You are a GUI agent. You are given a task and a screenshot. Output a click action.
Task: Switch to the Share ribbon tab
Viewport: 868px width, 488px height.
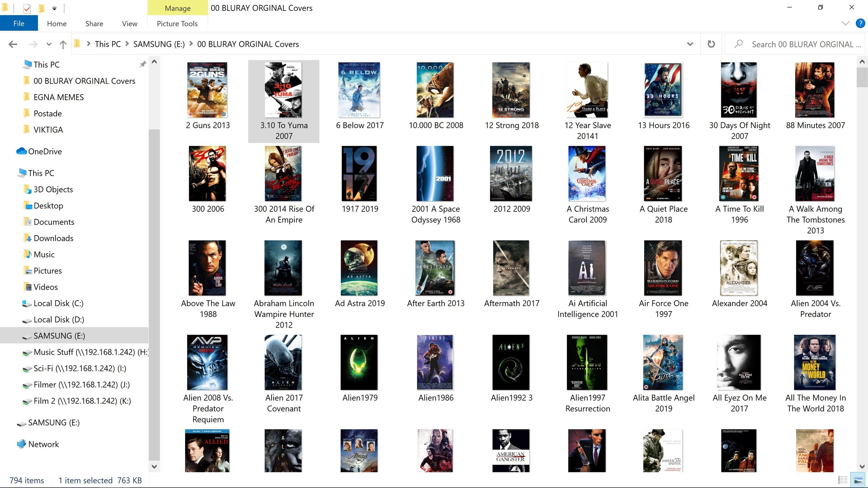(94, 23)
